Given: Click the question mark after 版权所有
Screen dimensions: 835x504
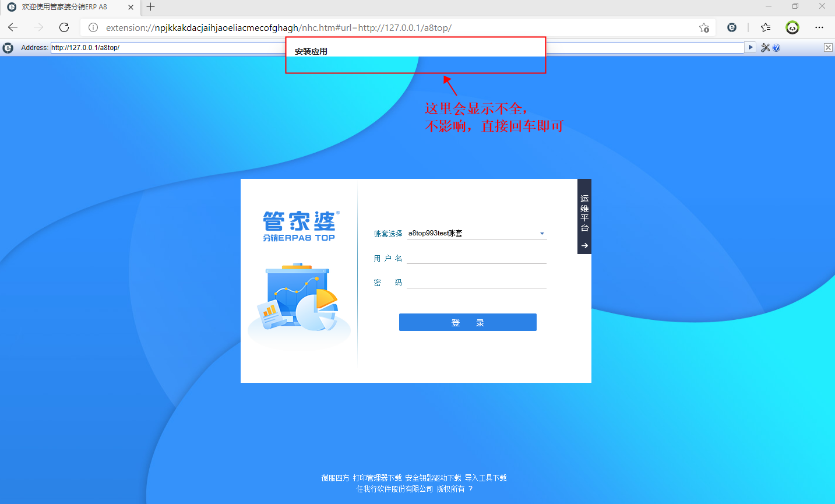Looking at the screenshot, I should [471, 489].
